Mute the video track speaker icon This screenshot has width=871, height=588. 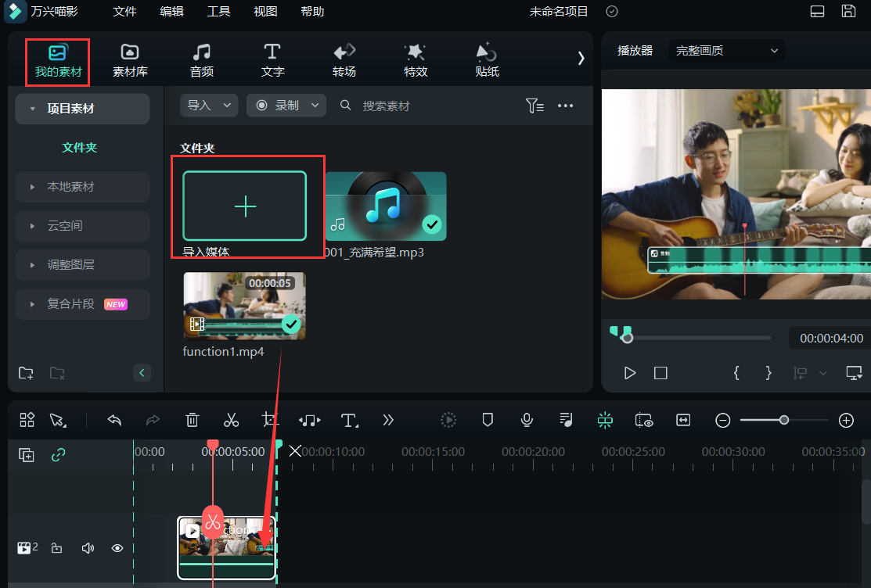click(88, 547)
